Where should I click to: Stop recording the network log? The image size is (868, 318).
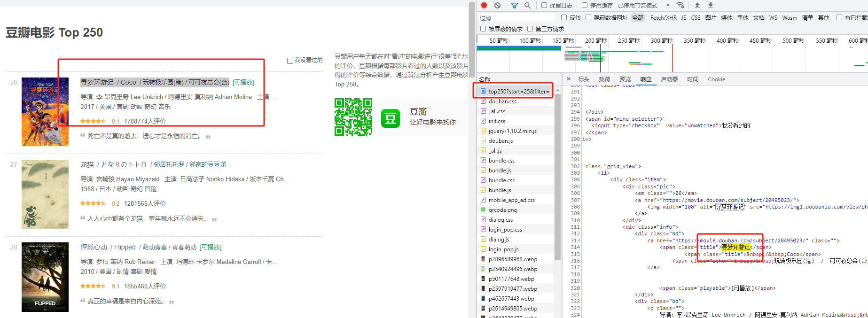484,6
